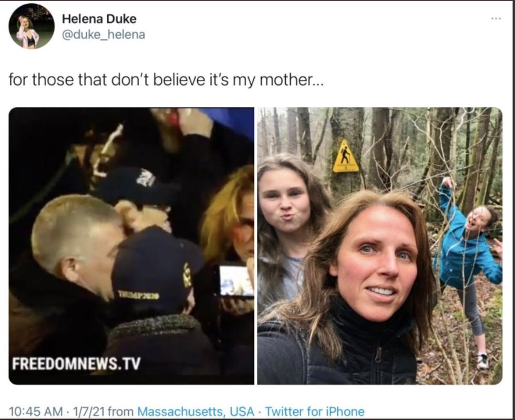Open the Twitter for iPhone source link

tap(314, 411)
